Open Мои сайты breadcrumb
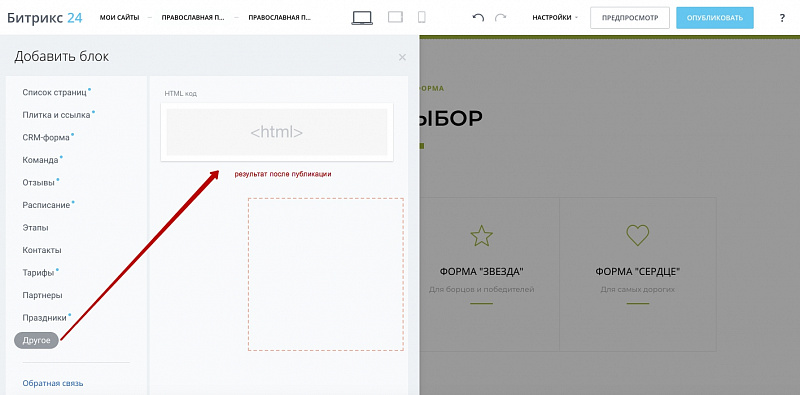 point(119,17)
